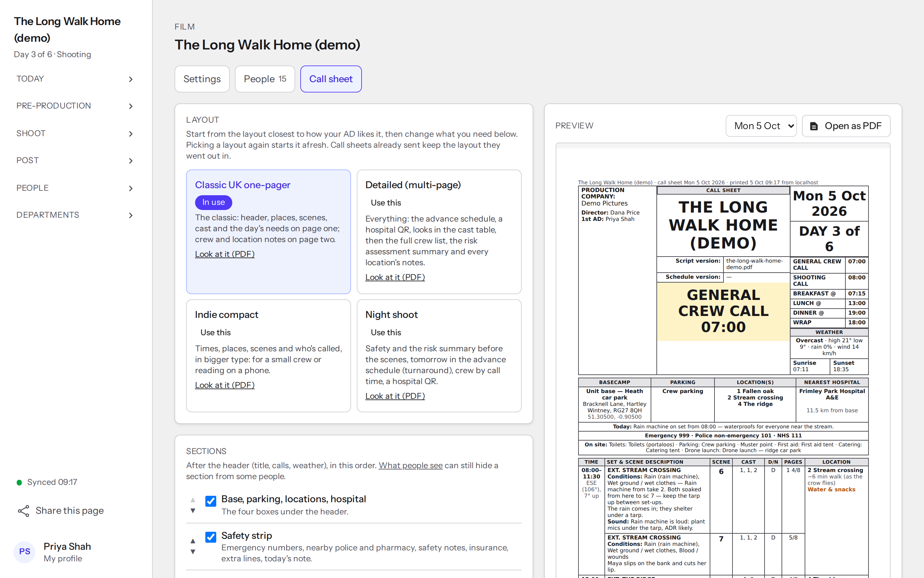
Task: Click 'Day 3 of 6 · Shooting' status text
Action: coord(52,54)
